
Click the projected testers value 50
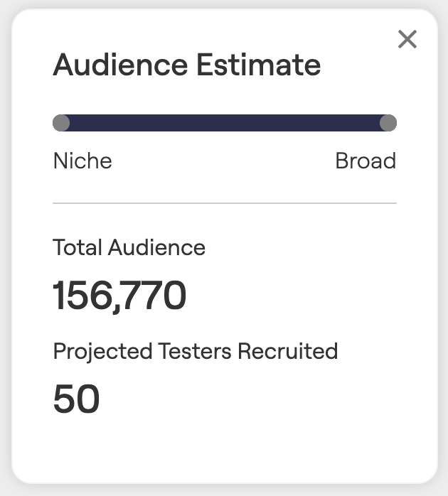76,399
